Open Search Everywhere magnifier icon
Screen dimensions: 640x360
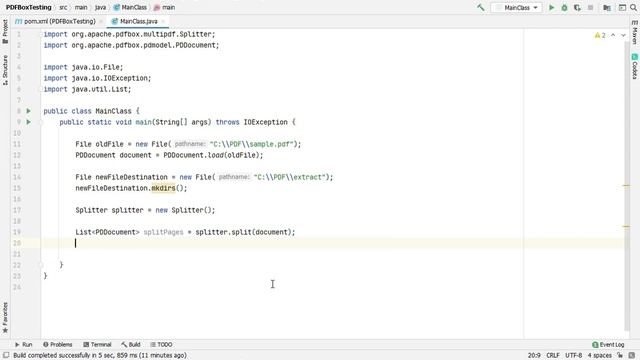tap(633, 7)
